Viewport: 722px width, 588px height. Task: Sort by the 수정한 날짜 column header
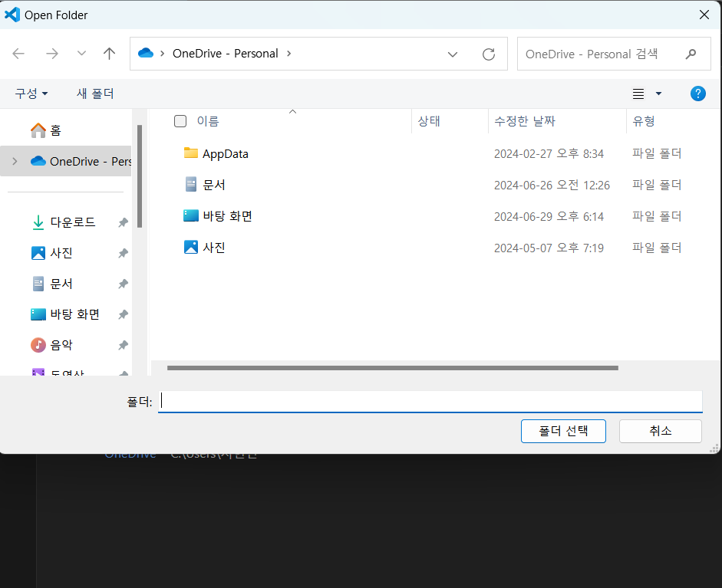[x=525, y=121]
